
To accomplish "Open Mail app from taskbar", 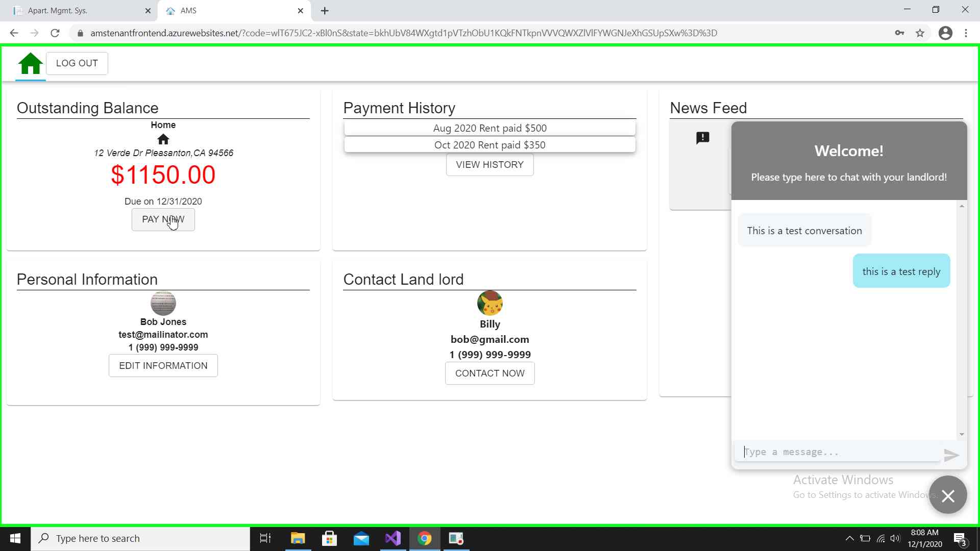I will click(x=361, y=538).
